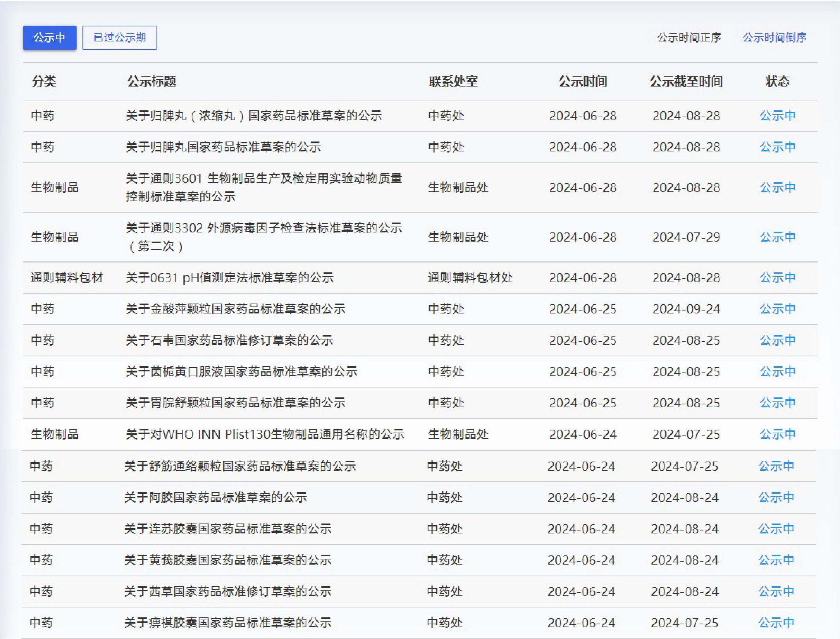Click 公示中 status for 痹祺胶囊 row
The height and width of the screenshot is (639, 840).
(776, 623)
